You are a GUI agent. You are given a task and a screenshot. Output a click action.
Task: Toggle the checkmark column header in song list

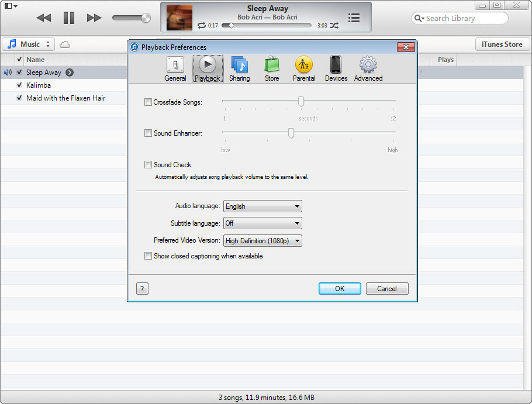point(19,60)
